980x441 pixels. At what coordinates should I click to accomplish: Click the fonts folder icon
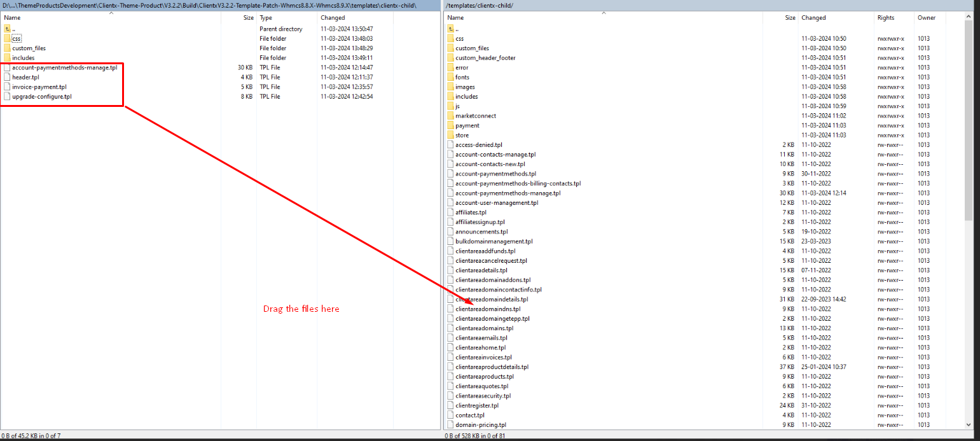point(450,77)
